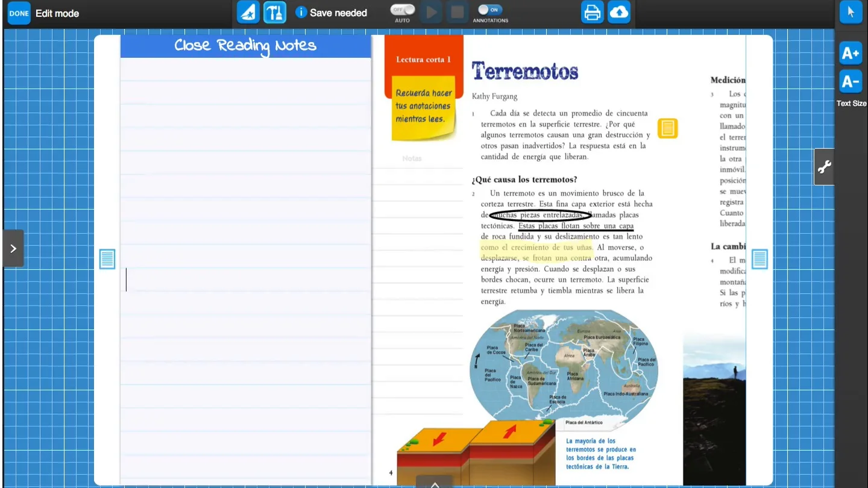The width and height of the screenshot is (868, 488).
Task: Turn off the ANNOTATIONS toggle
Action: (489, 10)
